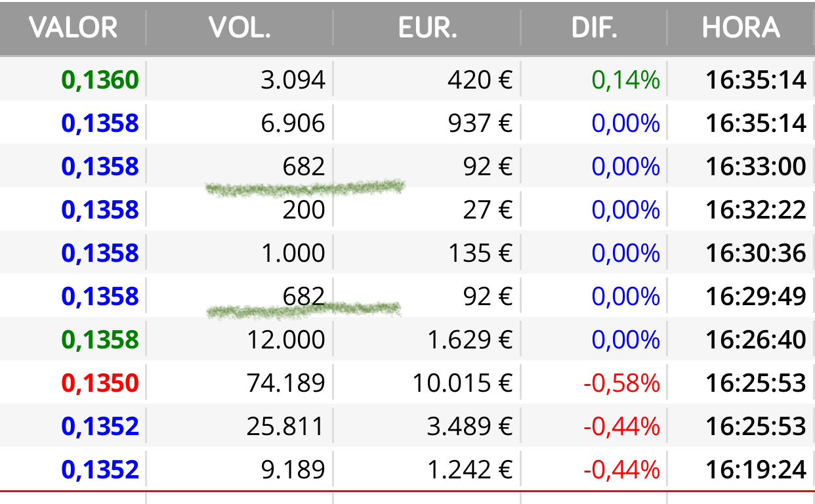Select the red 0,1350 price value
This screenshot has width=815, height=504.
(100, 383)
